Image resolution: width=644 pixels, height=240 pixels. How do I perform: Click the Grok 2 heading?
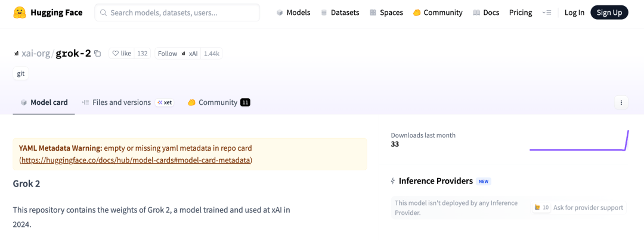(27, 183)
